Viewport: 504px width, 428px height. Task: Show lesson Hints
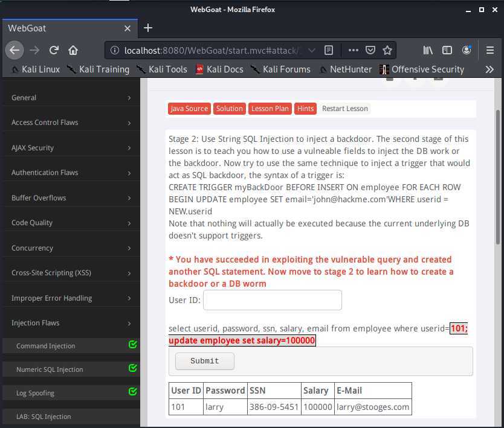pos(305,109)
